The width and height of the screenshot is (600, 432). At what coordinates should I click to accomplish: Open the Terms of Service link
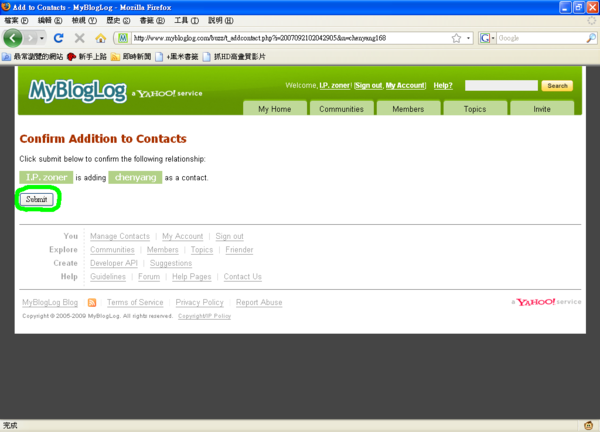click(x=135, y=302)
